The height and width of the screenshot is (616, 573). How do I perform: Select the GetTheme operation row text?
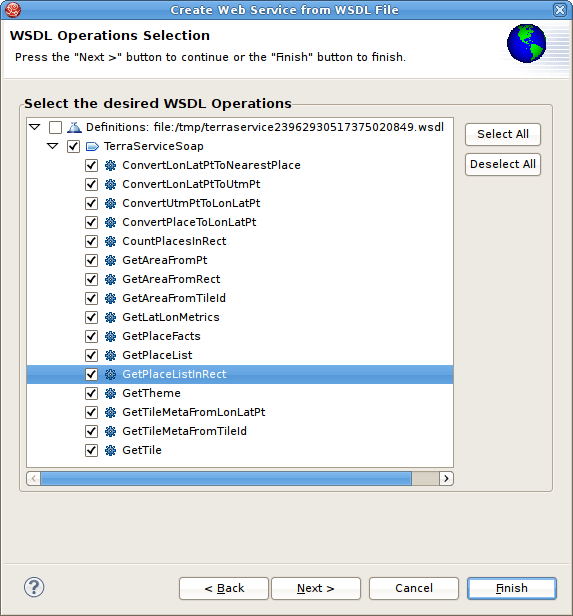click(152, 393)
